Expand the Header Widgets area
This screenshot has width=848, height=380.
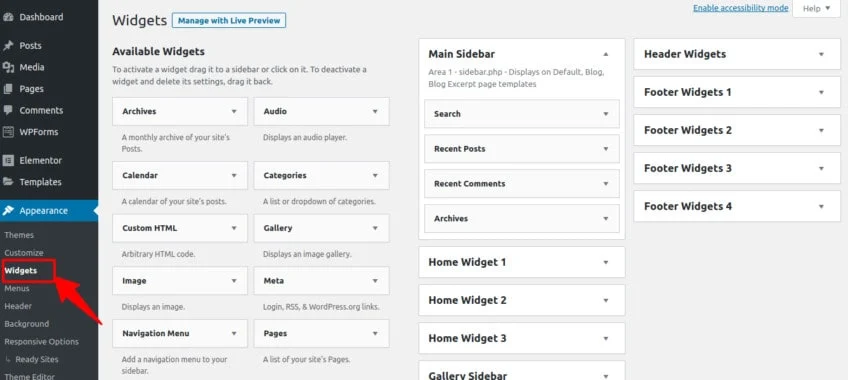point(737,54)
